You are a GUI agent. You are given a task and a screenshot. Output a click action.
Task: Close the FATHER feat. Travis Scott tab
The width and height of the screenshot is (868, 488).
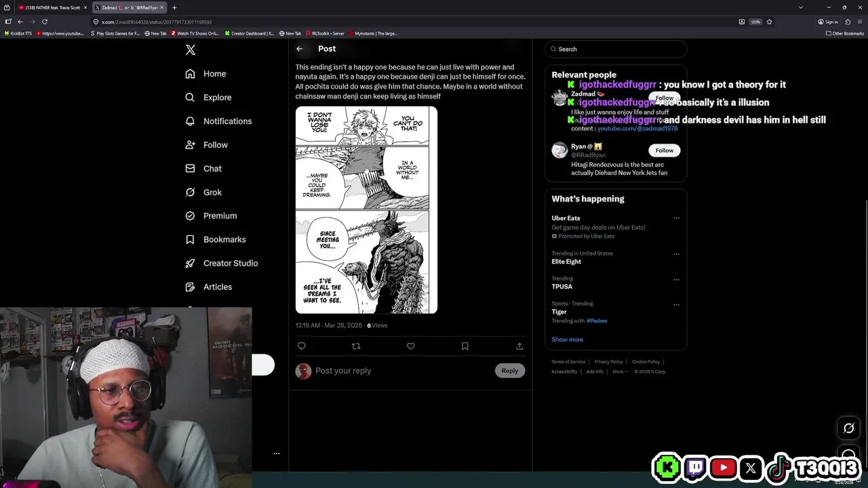85,7
